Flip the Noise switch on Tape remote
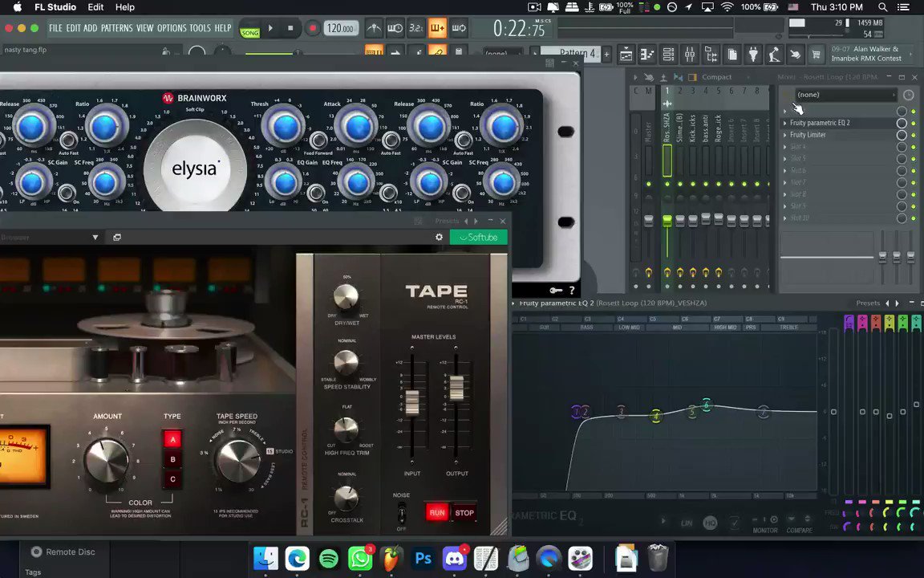 [401, 512]
